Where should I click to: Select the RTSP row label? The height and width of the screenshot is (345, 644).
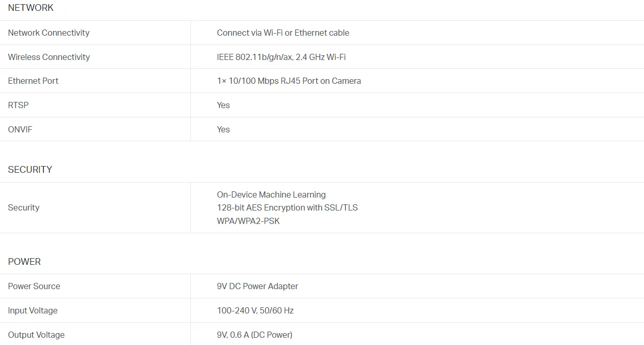[18, 105]
